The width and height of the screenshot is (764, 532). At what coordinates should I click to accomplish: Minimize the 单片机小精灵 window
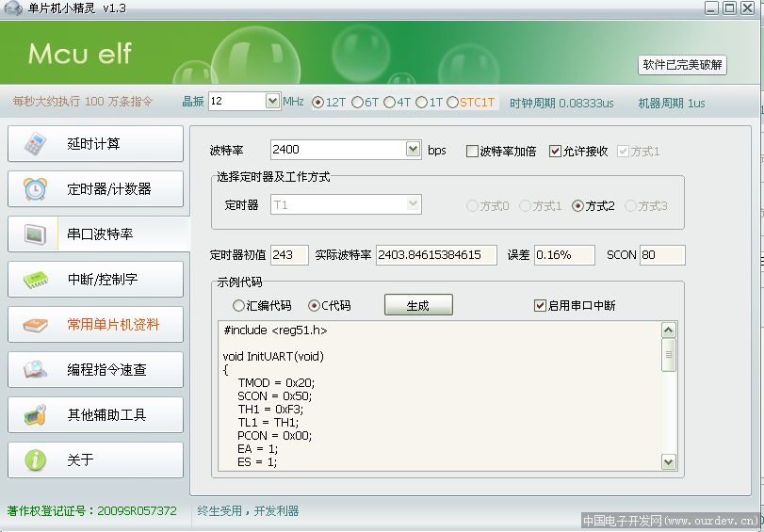[x=711, y=8]
